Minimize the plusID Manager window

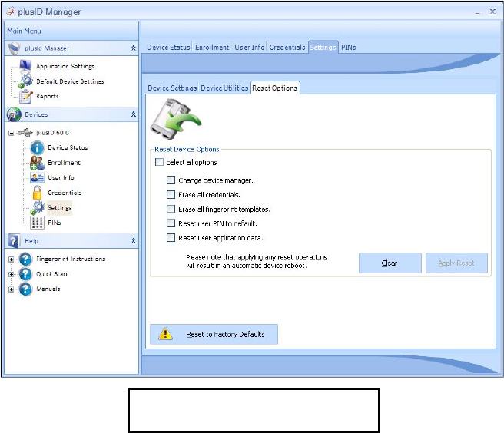pos(478,12)
